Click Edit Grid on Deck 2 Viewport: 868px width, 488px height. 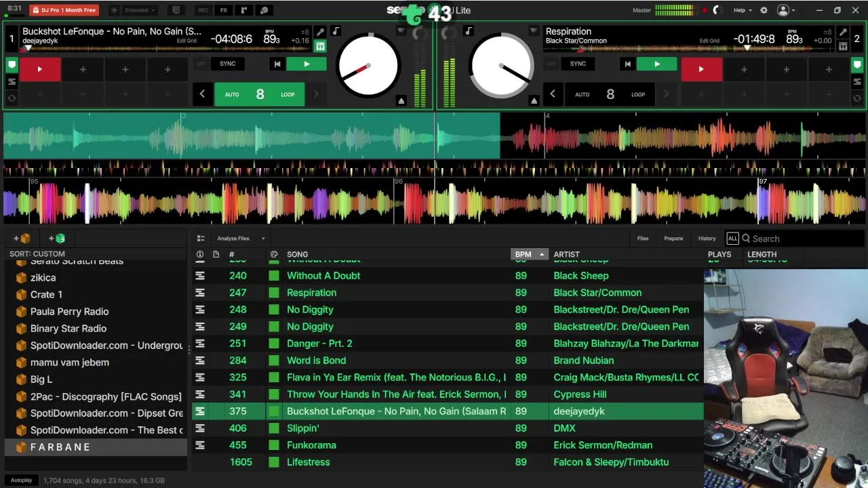pyautogui.click(x=709, y=41)
